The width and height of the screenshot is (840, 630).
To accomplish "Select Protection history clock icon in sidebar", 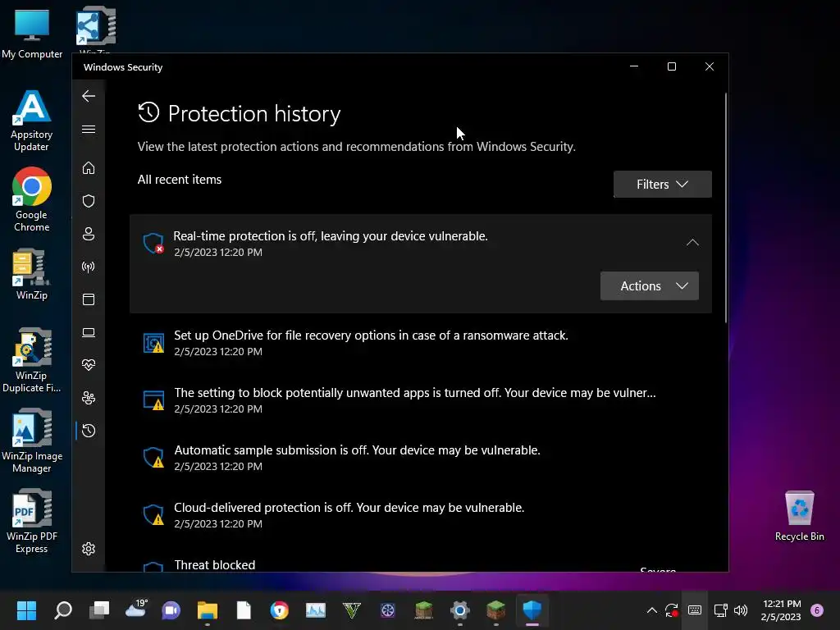I will 89,431.
